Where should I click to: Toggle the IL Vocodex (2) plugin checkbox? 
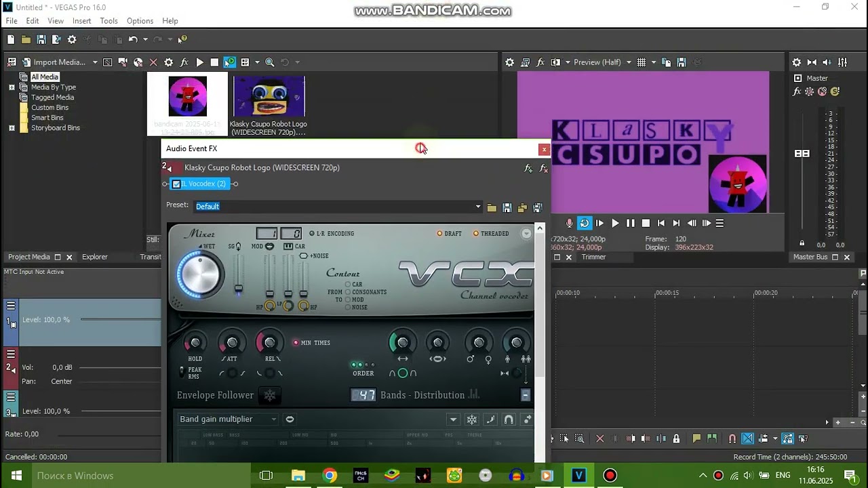click(176, 184)
